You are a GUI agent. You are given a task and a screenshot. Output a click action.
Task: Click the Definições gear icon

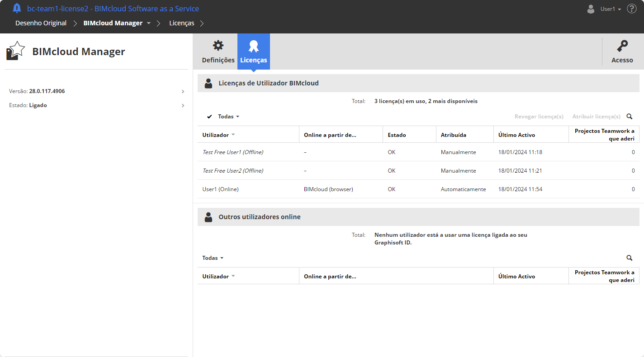(218, 46)
